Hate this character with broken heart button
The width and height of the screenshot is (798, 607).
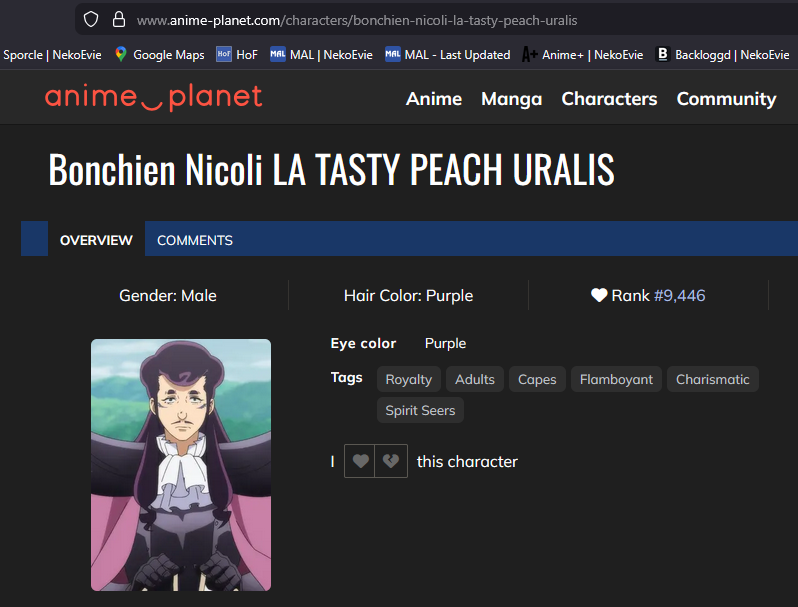pos(391,461)
